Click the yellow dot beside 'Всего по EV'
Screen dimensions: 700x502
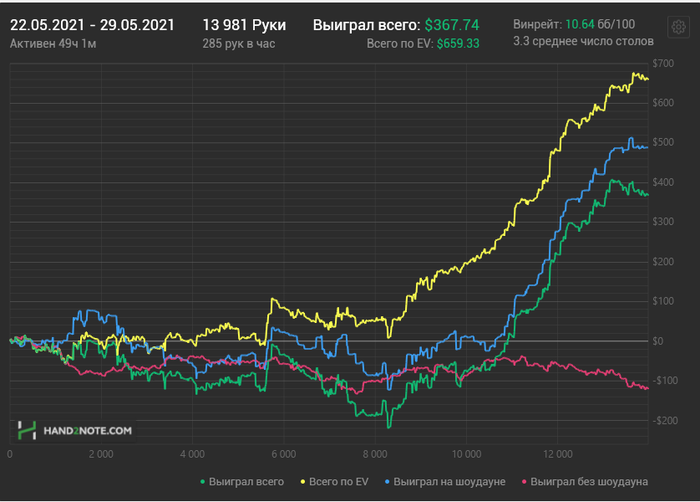303,482
